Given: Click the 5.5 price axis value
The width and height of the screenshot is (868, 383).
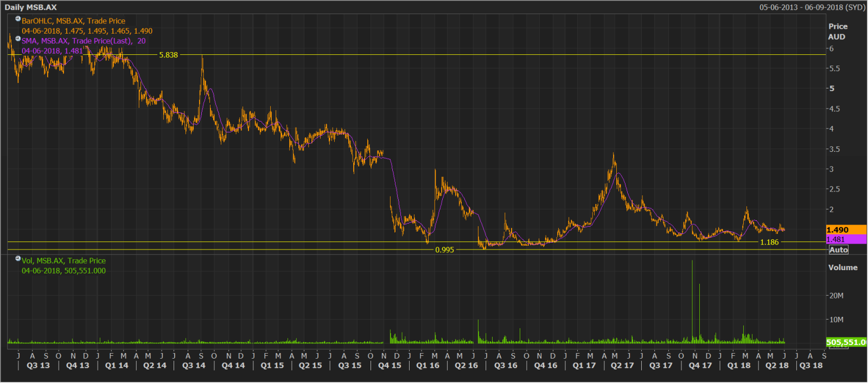Looking at the screenshot, I should [x=834, y=68].
